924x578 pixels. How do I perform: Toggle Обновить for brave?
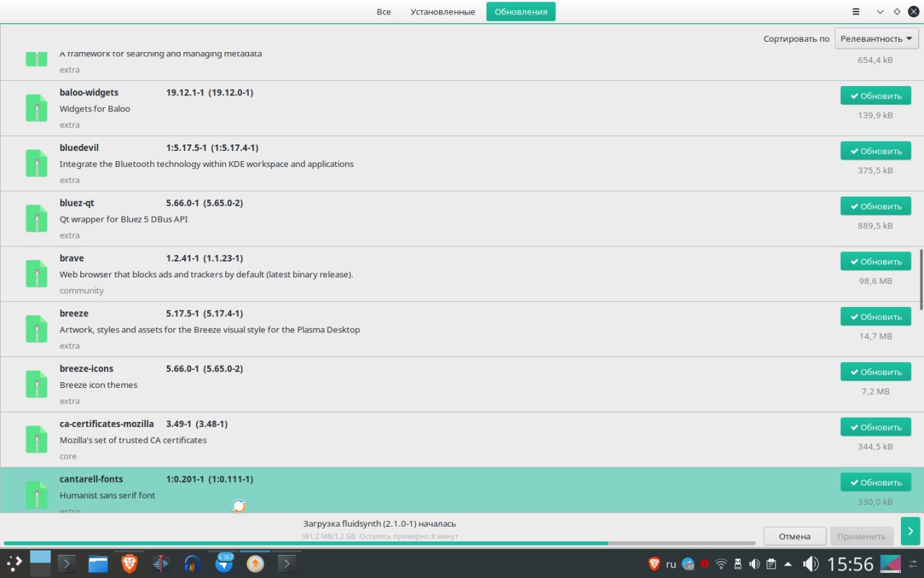[876, 262]
